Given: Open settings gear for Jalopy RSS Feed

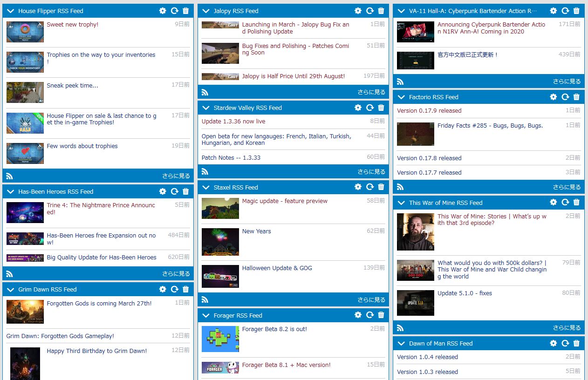Looking at the screenshot, I should pos(358,11).
